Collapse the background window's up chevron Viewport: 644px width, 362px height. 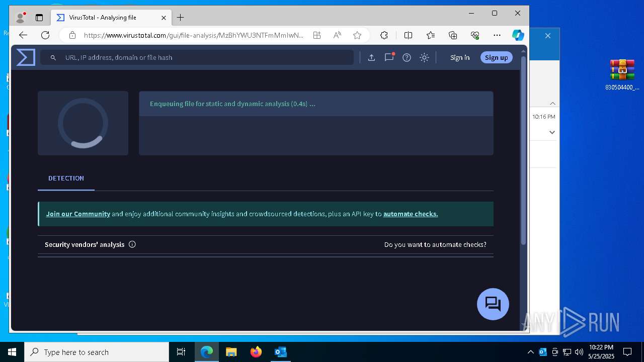(x=552, y=103)
